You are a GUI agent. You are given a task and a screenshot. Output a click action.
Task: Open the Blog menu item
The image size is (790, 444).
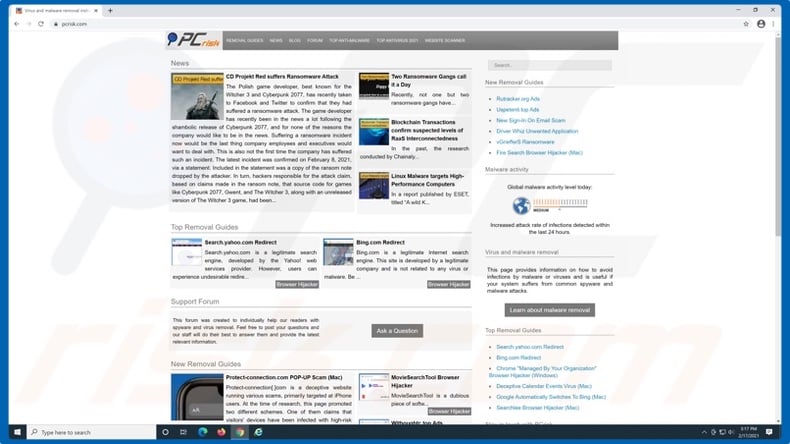(295, 40)
